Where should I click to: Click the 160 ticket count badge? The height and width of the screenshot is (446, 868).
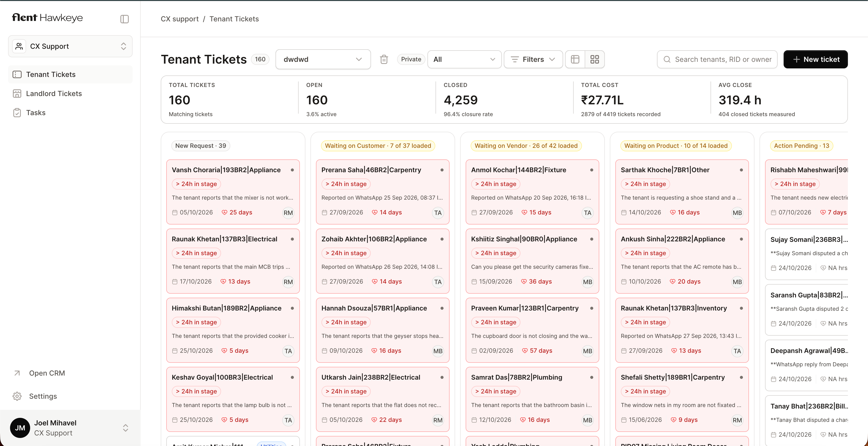[x=260, y=59]
